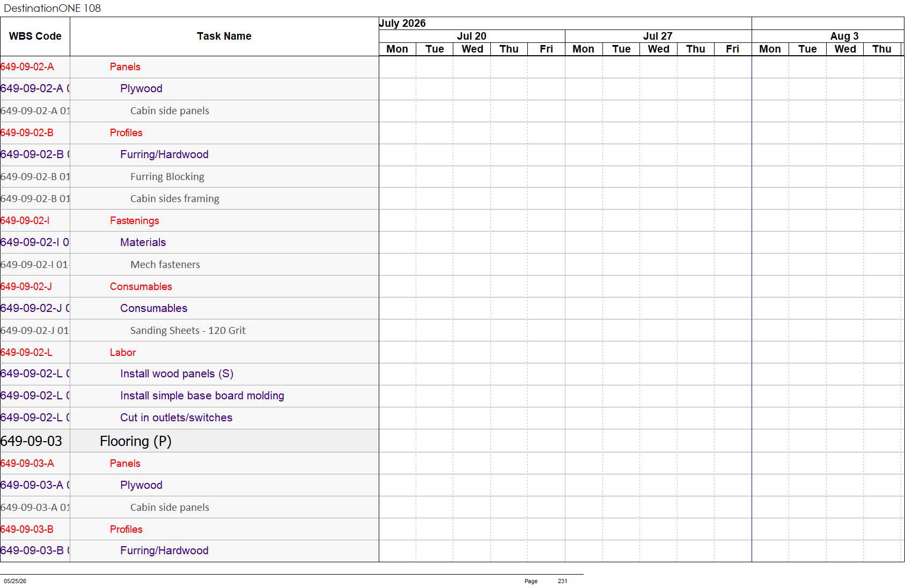905x588 pixels.
Task: Select Plywood under 649-09-03-A
Action: [189, 486]
